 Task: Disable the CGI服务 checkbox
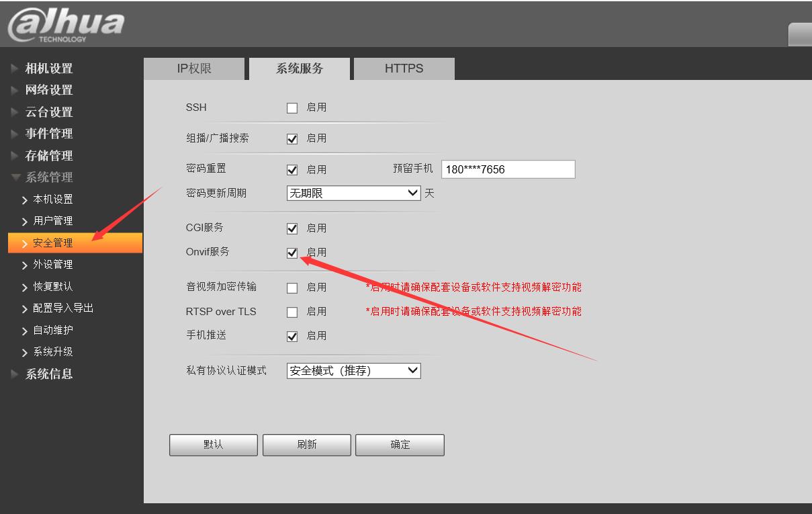click(292, 229)
